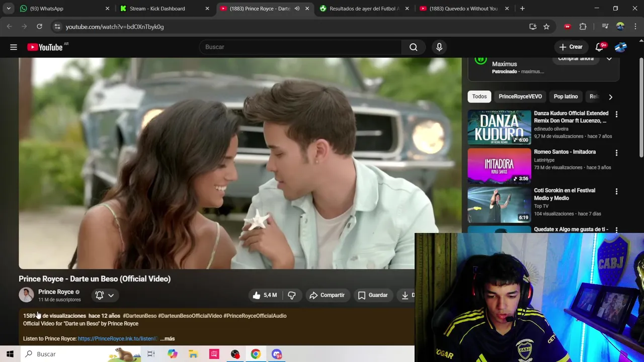Click 'Quedate x Algo me gusta de ti' title
The image size is (644, 362).
click(x=571, y=230)
